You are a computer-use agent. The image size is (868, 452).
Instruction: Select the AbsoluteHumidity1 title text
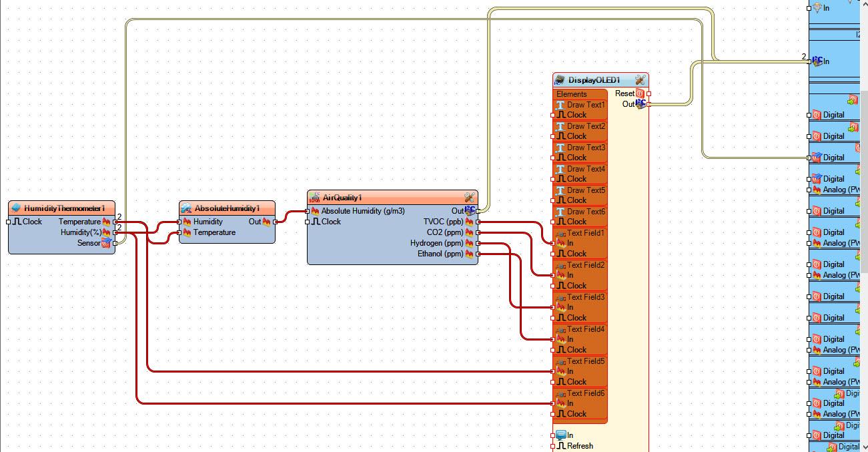coord(227,208)
